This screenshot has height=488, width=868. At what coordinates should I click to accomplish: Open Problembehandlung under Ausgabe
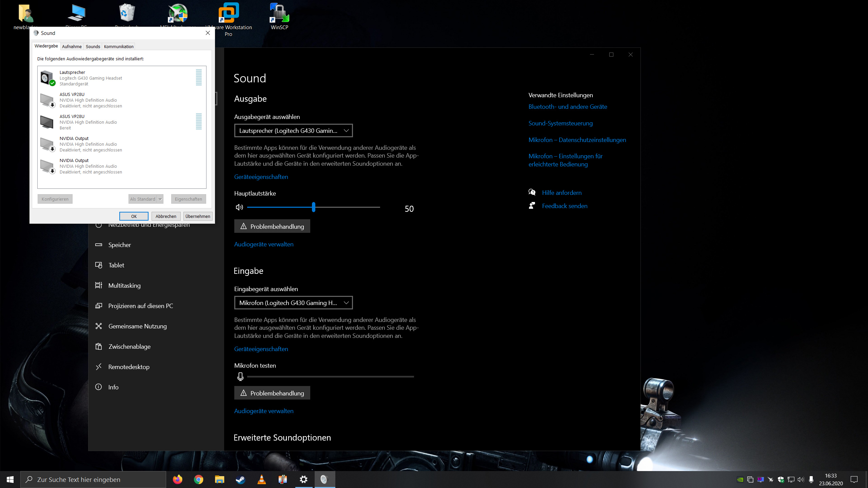pyautogui.click(x=272, y=226)
